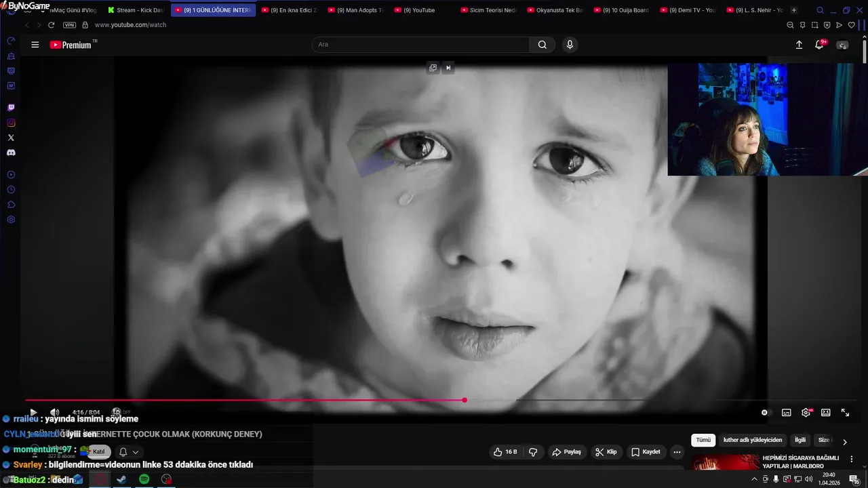The height and width of the screenshot is (488, 868).
Task: Open Spotify from the taskbar
Action: pyautogui.click(x=144, y=479)
